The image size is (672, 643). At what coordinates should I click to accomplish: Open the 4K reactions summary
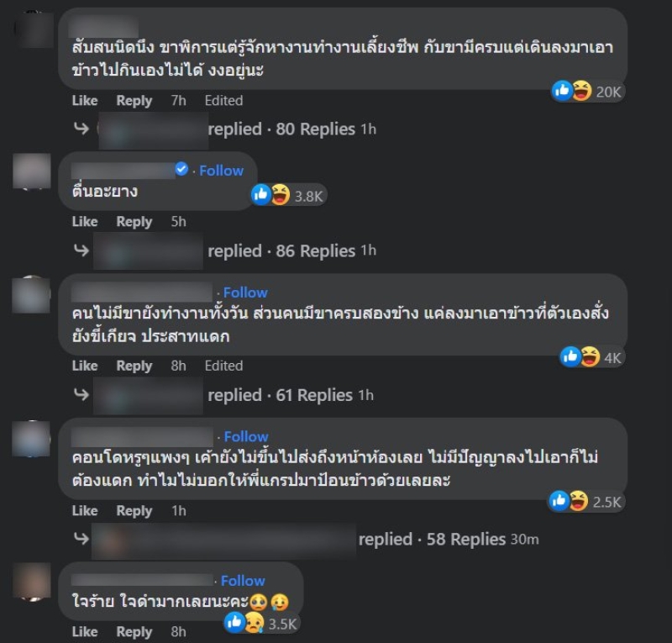point(591,357)
